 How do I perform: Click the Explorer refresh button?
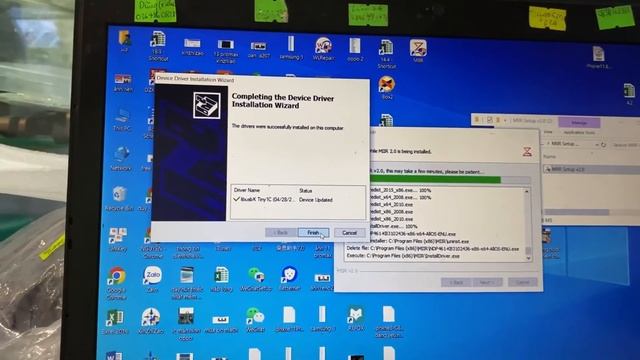pyautogui.click(x=604, y=144)
